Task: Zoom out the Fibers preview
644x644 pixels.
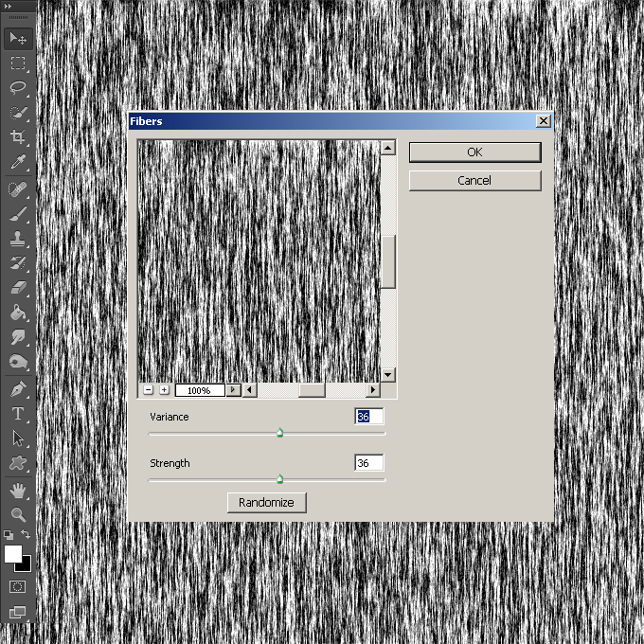Action: (x=149, y=390)
